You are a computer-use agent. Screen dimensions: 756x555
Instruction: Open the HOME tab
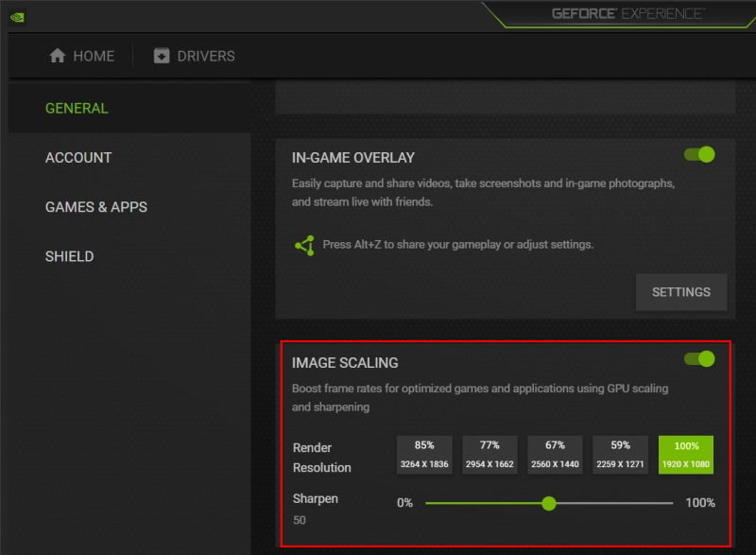click(81, 56)
